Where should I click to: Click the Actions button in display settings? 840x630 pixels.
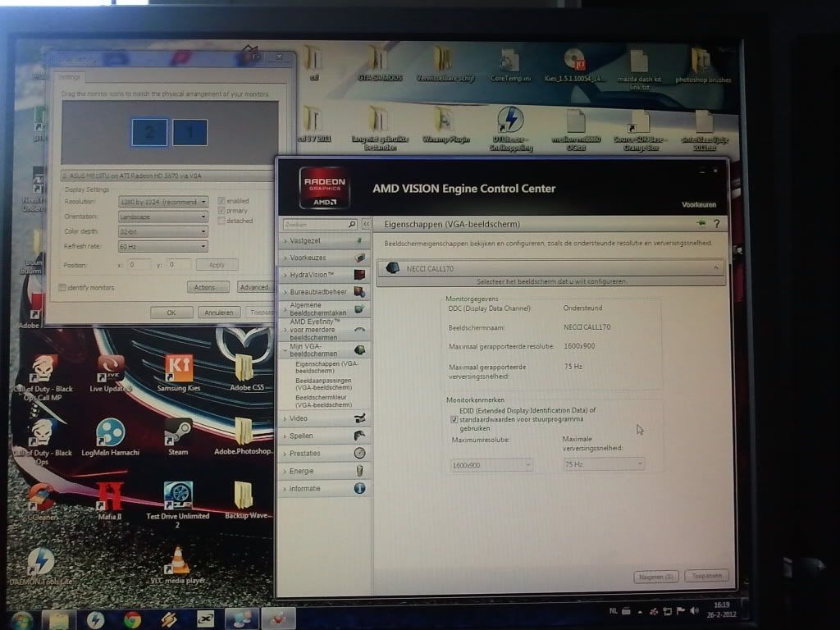pos(208,287)
